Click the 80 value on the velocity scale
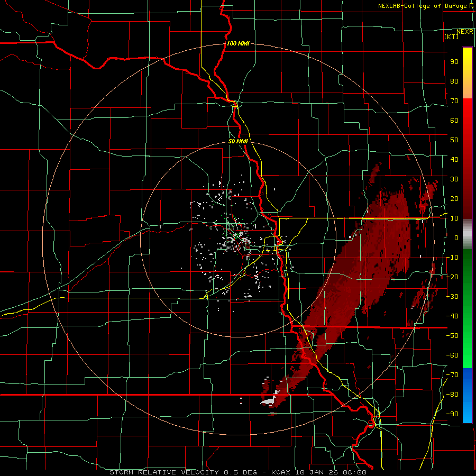The width and height of the screenshot is (476, 476). (454, 81)
